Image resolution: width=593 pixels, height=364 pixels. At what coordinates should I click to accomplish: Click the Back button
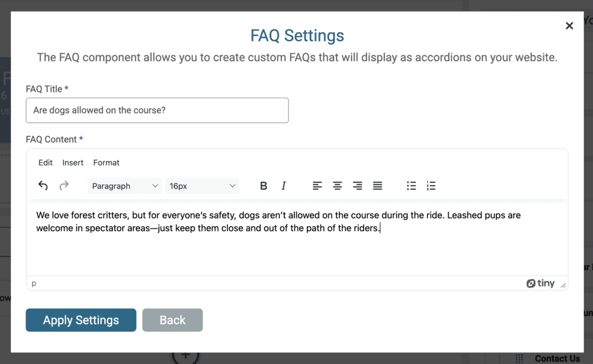[x=173, y=320]
